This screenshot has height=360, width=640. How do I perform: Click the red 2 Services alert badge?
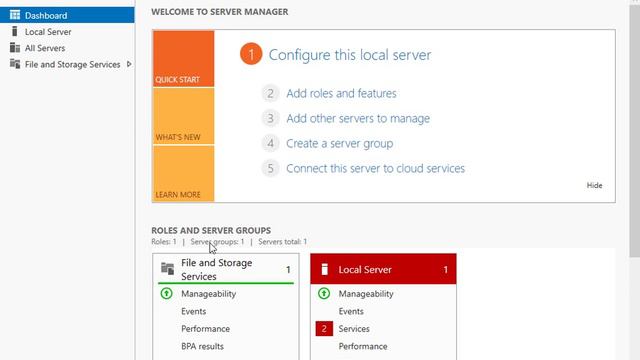click(324, 329)
